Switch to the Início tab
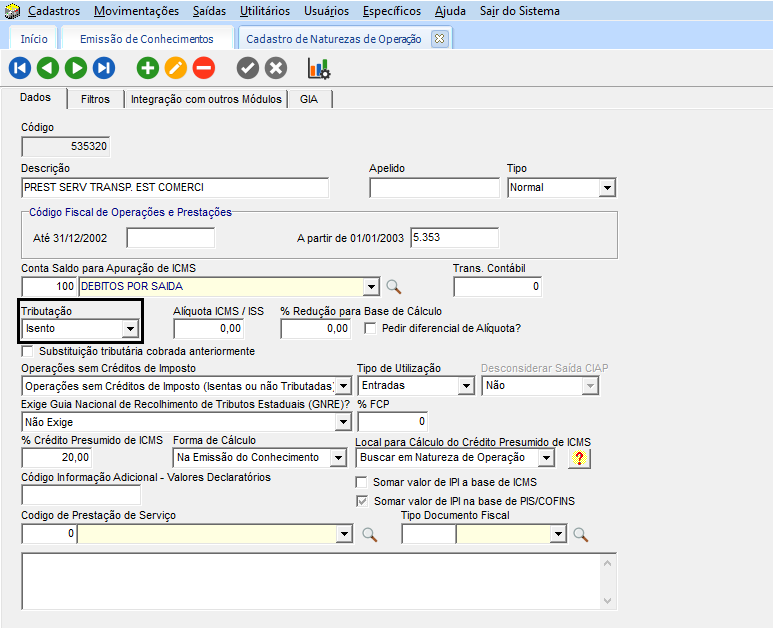Viewport: 773px width, 628px height. click(34, 39)
